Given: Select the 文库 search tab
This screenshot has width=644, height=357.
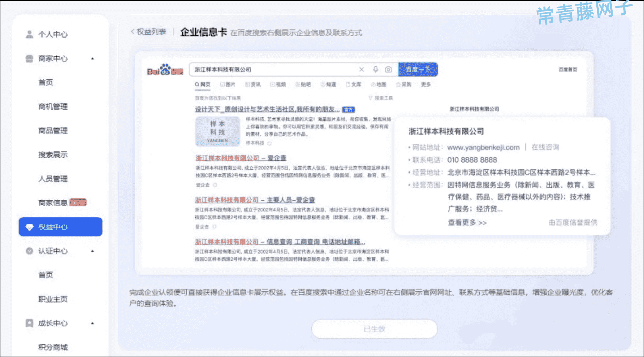Looking at the screenshot, I should coord(353,84).
